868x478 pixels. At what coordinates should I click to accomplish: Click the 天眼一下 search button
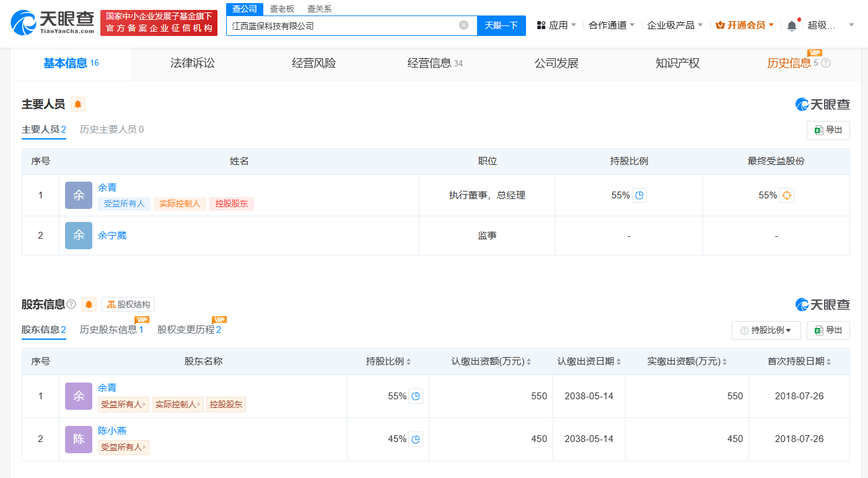(501, 25)
